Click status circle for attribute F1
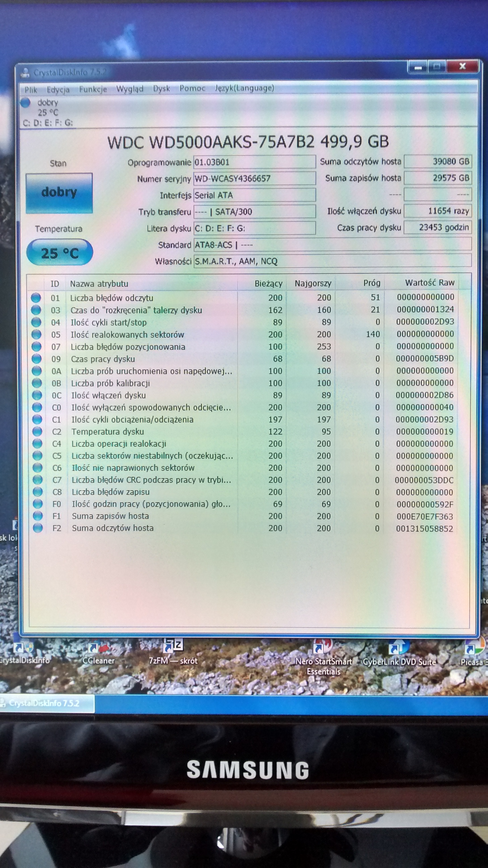This screenshot has width=488, height=868. coord(38,516)
